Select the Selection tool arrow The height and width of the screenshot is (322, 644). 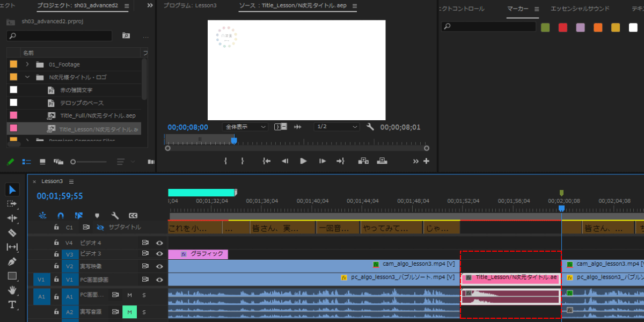tap(13, 189)
